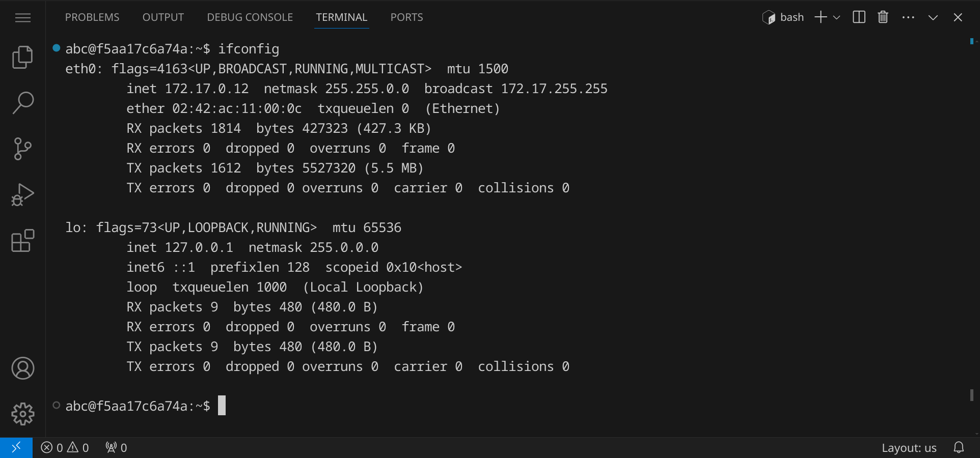Switch to the PROBLEMS tab
This screenshot has height=458, width=980.
click(92, 17)
